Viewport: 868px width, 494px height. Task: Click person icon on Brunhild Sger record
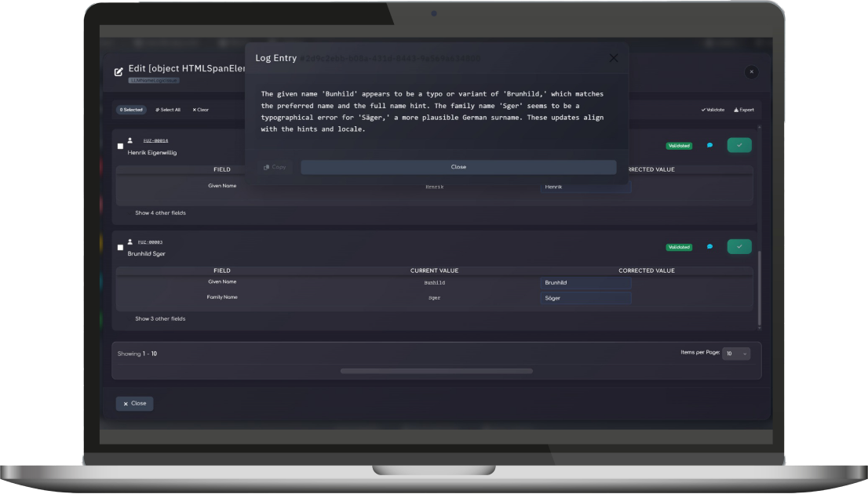tap(130, 242)
